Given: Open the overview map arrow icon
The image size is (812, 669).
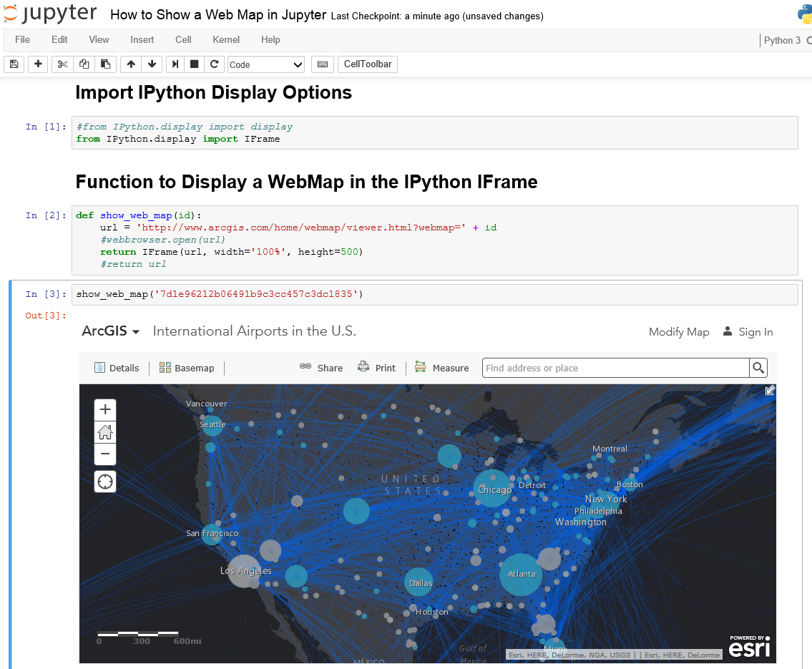Looking at the screenshot, I should tap(770, 391).
